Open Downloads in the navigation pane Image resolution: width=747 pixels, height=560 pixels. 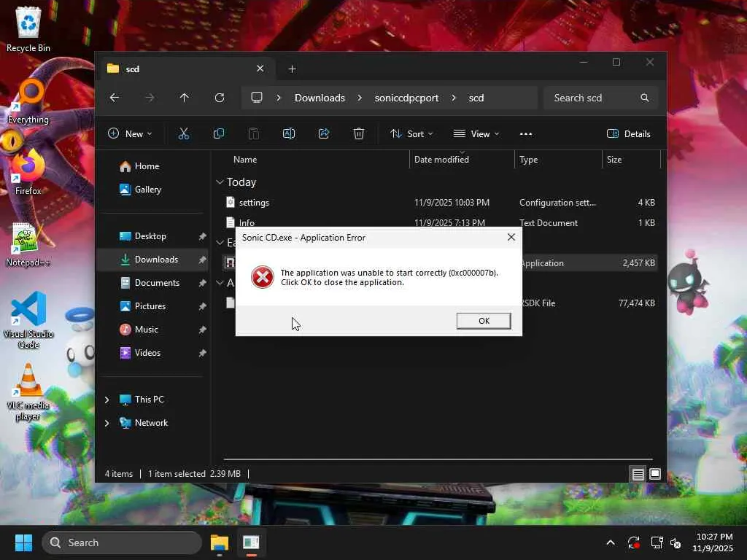pos(156,260)
